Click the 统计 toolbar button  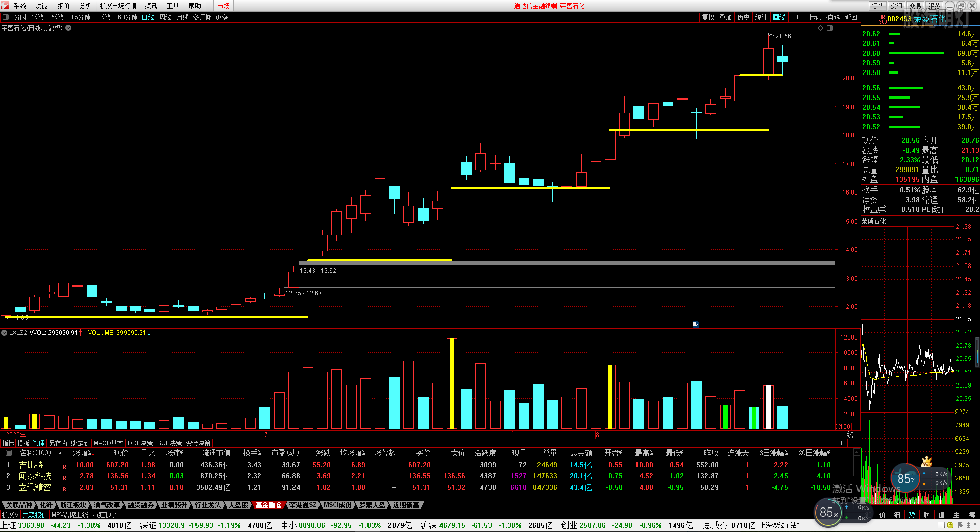(x=761, y=17)
